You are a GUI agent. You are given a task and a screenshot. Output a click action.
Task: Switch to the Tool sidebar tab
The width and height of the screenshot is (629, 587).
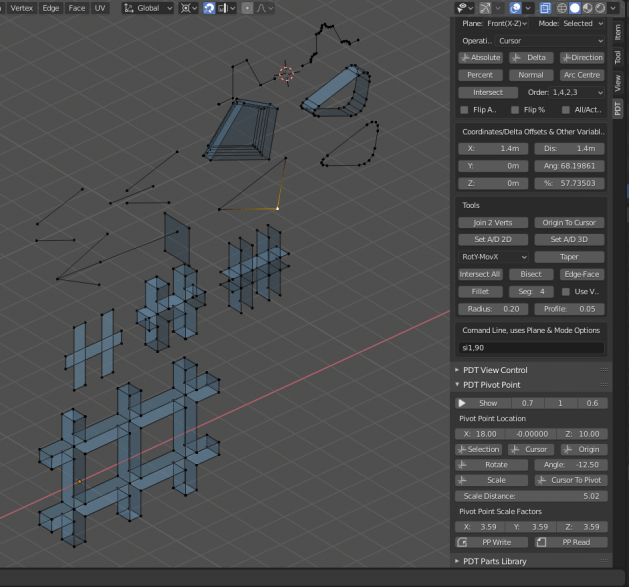(618, 58)
